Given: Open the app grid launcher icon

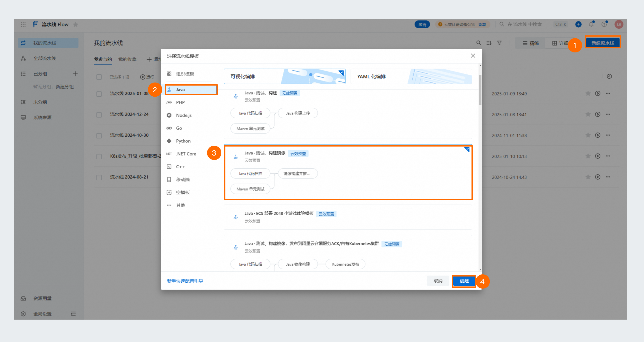Looking at the screenshot, I should tap(23, 24).
